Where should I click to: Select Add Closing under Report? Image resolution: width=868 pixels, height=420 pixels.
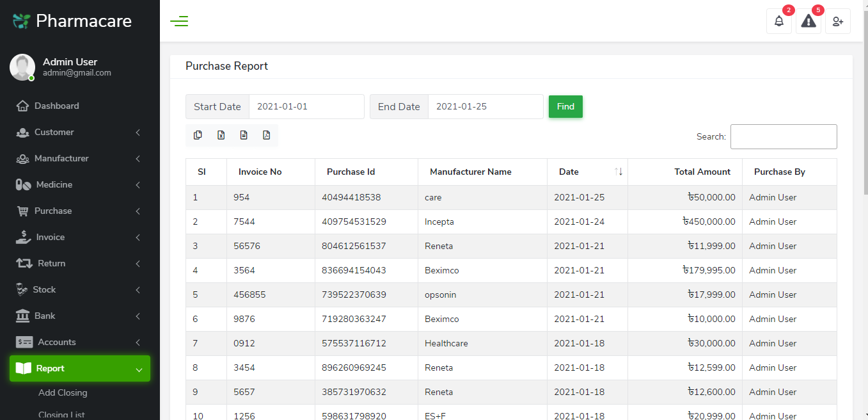(x=62, y=392)
